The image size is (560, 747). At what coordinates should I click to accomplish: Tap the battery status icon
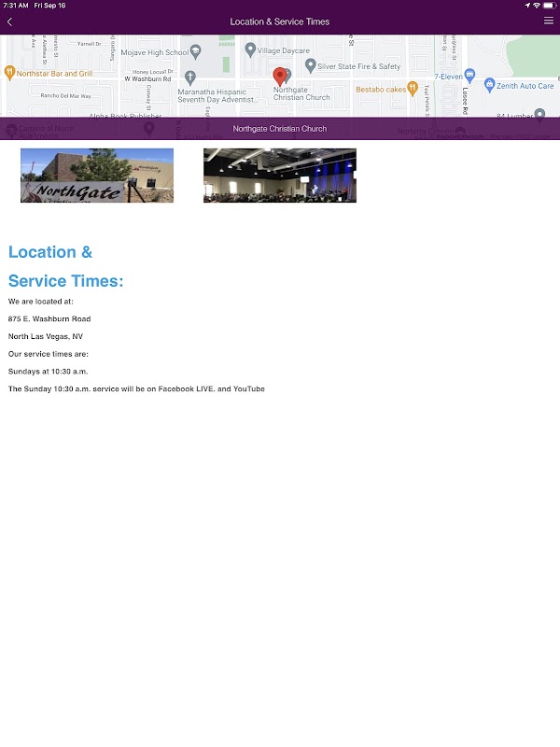549,6
